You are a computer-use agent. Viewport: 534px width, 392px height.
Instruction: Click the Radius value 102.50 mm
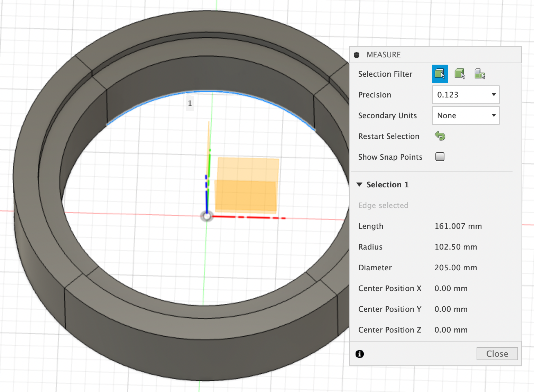[455, 247]
